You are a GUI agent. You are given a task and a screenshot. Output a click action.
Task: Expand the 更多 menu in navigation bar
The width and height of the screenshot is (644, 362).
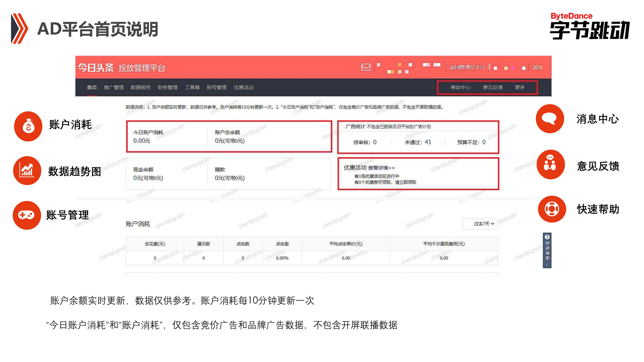click(x=520, y=87)
